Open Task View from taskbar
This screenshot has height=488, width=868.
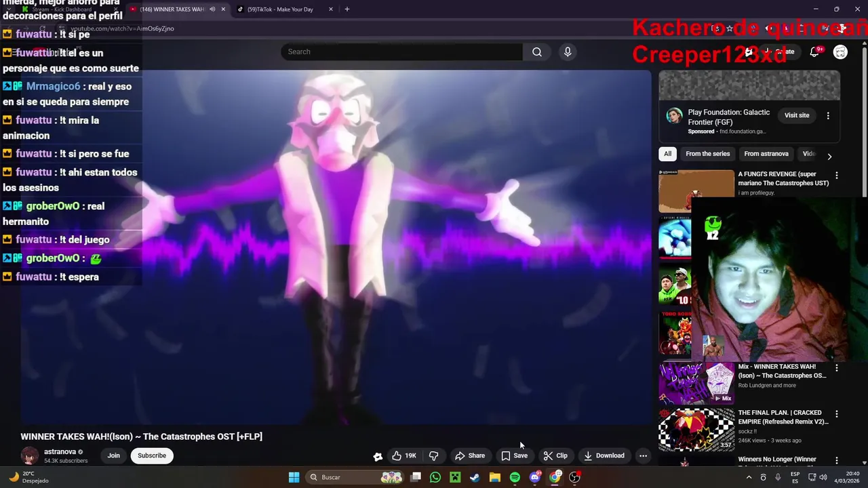tap(416, 477)
